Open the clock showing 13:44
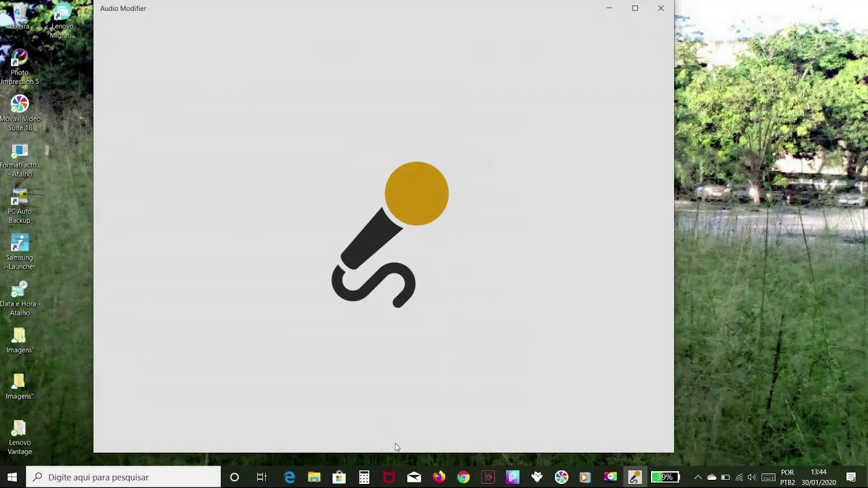Viewport: 868px width, 488px height. [818, 477]
